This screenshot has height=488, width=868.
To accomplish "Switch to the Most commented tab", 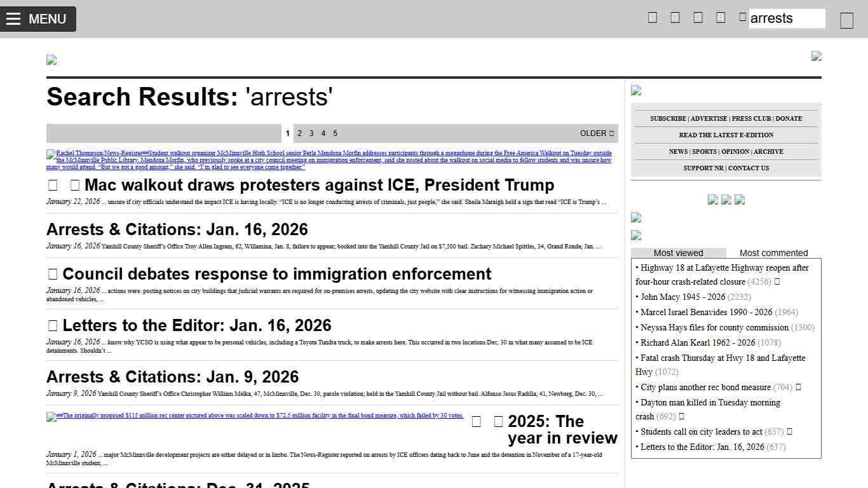I will (773, 253).
